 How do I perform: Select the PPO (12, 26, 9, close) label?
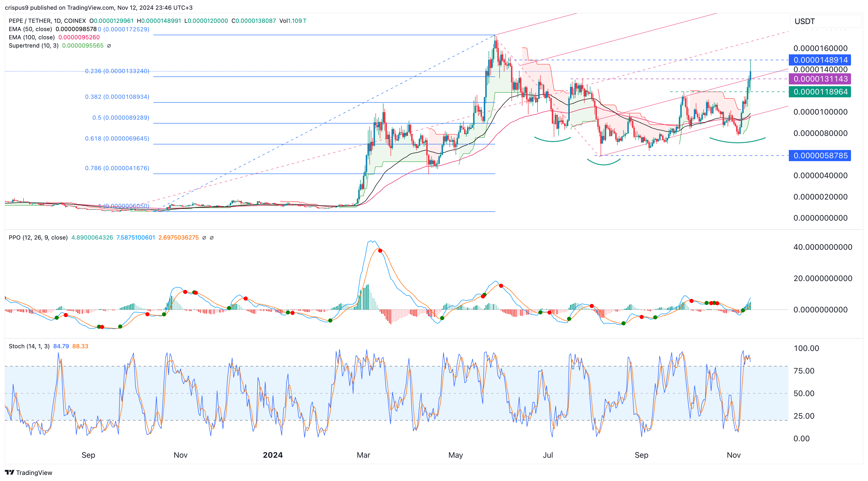[38, 238]
